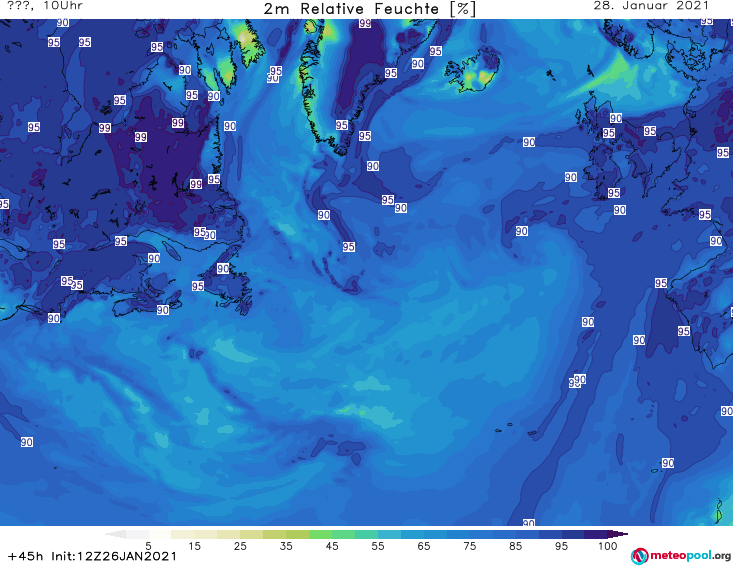Image resolution: width=733 pixels, height=566 pixels.
Task: Select the '2m Relative Feuchte [%]' title
Action: (x=370, y=9)
